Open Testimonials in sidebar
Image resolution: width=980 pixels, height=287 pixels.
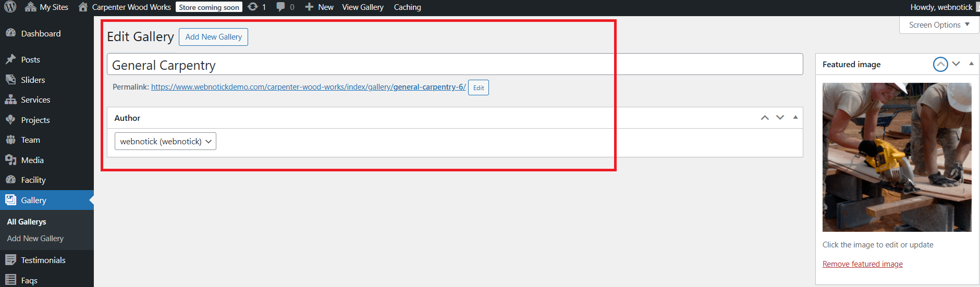43,260
